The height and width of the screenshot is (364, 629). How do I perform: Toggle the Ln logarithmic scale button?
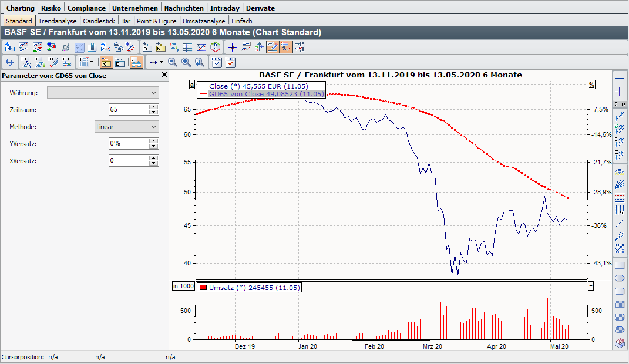click(136, 62)
